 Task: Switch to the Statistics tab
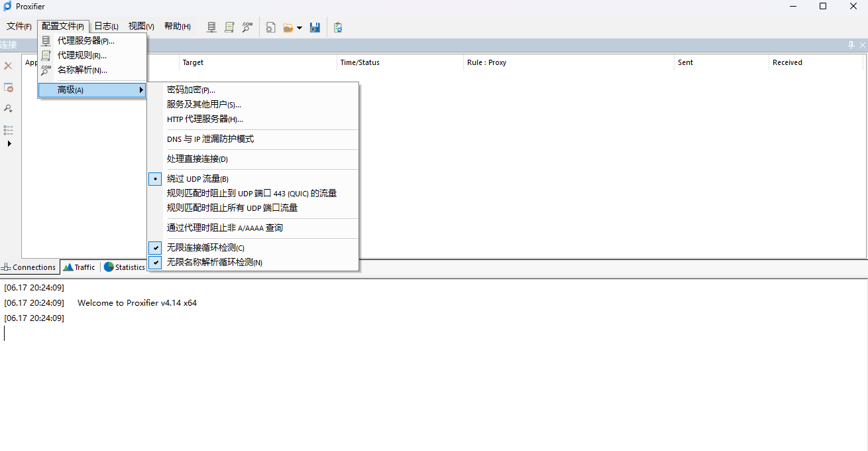click(x=125, y=267)
